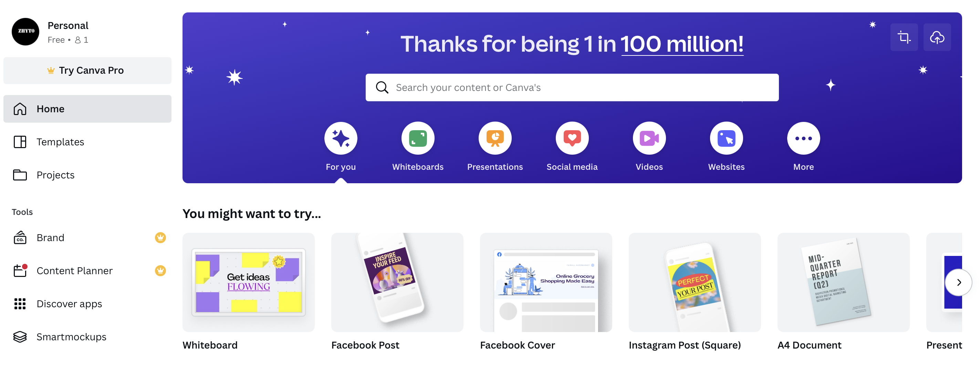
Task: Click the Canva content search field
Action: (572, 87)
